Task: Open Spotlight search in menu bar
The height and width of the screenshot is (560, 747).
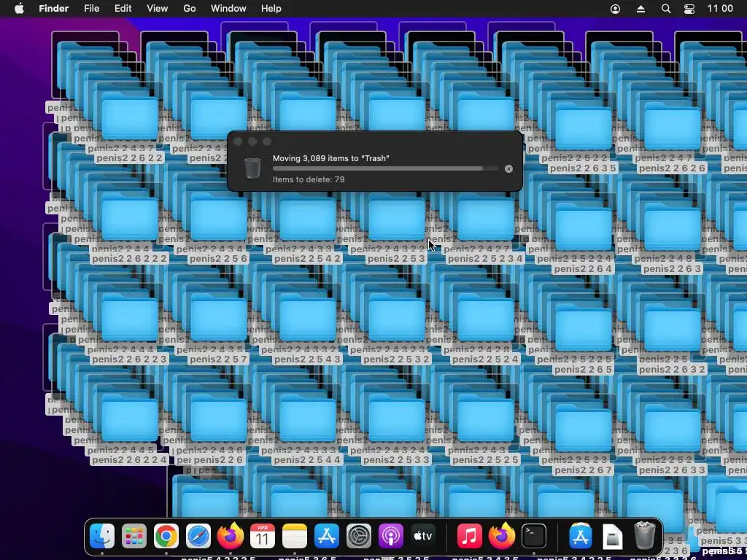Action: pyautogui.click(x=666, y=9)
